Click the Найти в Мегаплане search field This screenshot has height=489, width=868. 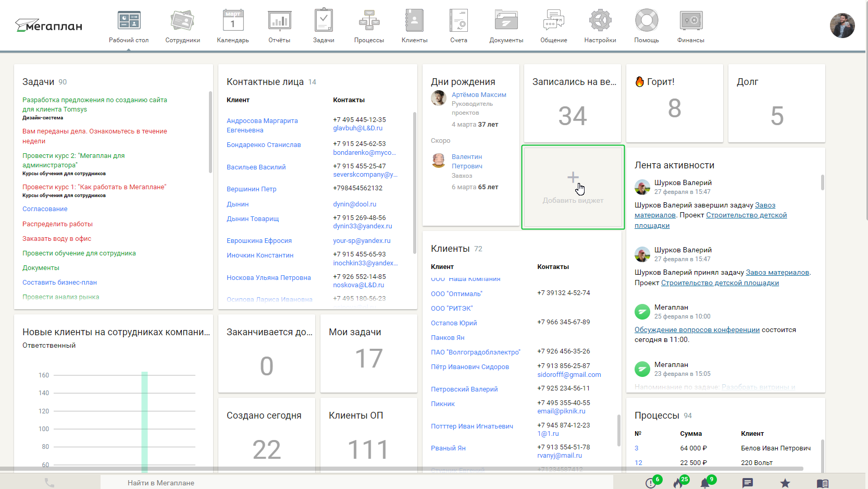356,483
